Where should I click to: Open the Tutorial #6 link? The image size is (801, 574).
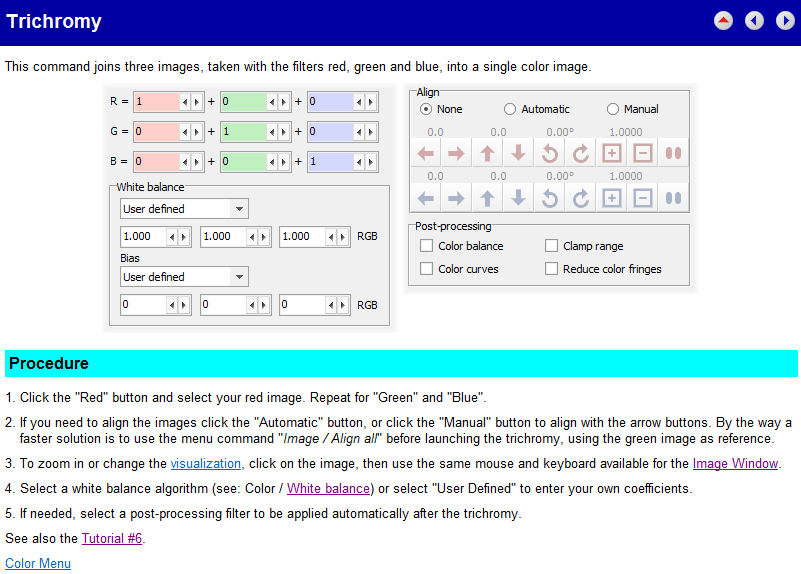tap(112, 538)
